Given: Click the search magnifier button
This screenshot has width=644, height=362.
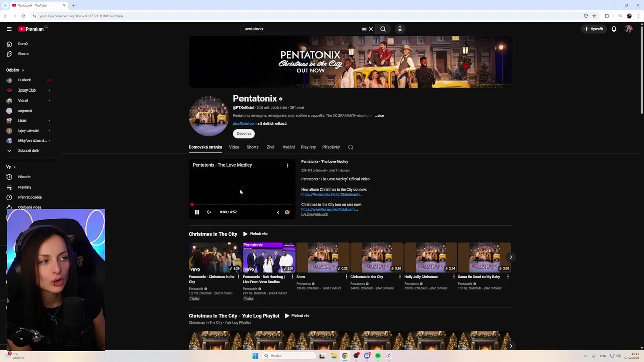Looking at the screenshot, I should click(383, 29).
